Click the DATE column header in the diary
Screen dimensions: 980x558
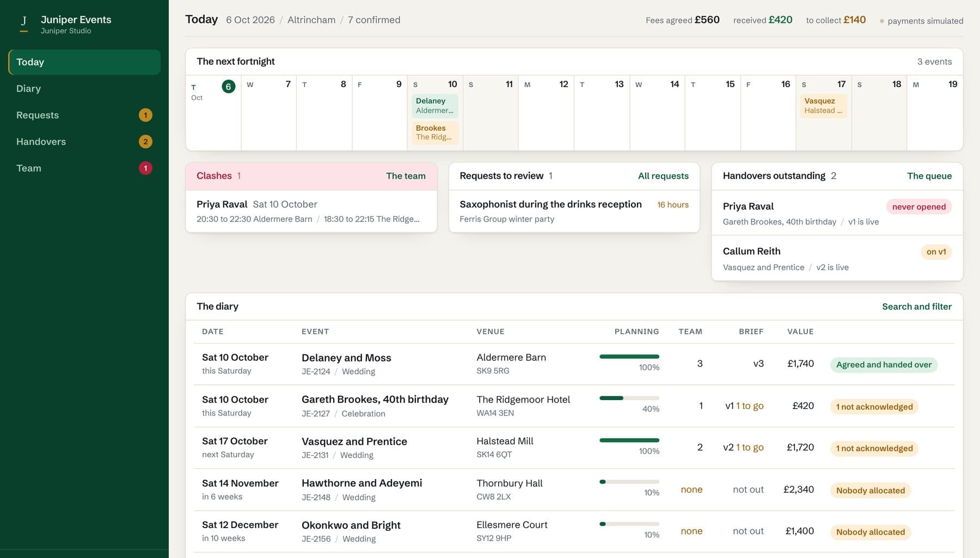click(x=213, y=332)
